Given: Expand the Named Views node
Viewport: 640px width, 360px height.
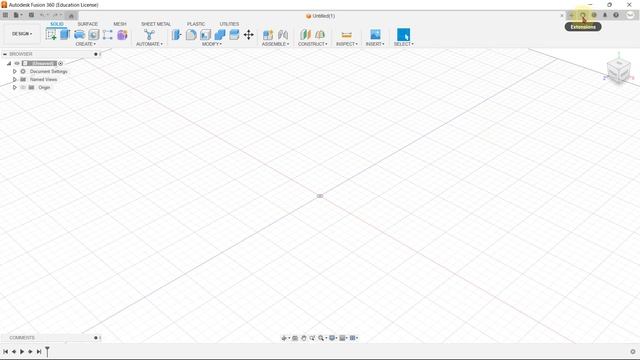Looking at the screenshot, I should point(15,79).
